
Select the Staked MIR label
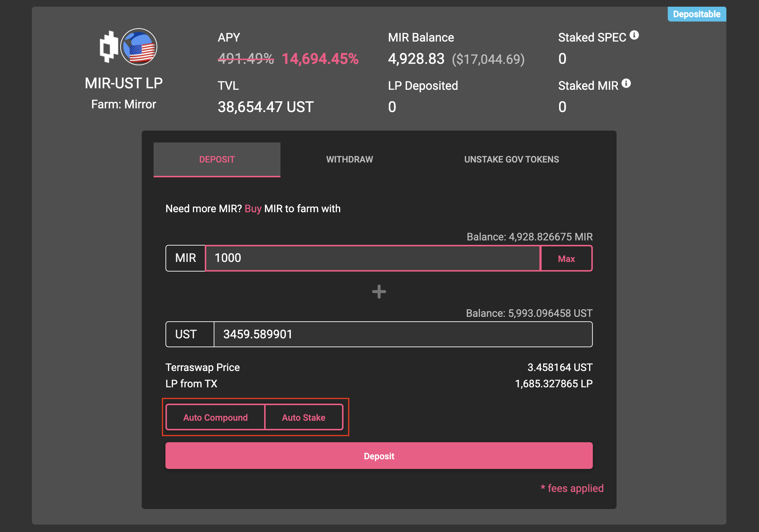tap(588, 86)
